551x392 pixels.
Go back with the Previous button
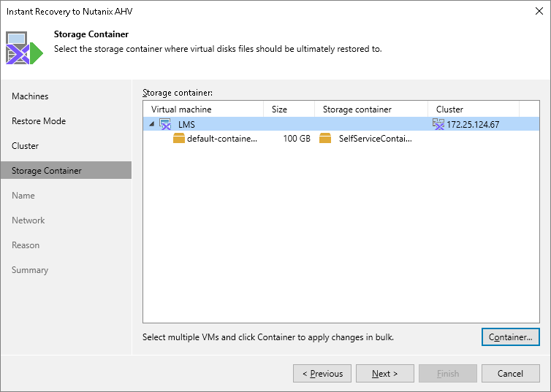[x=322, y=374]
